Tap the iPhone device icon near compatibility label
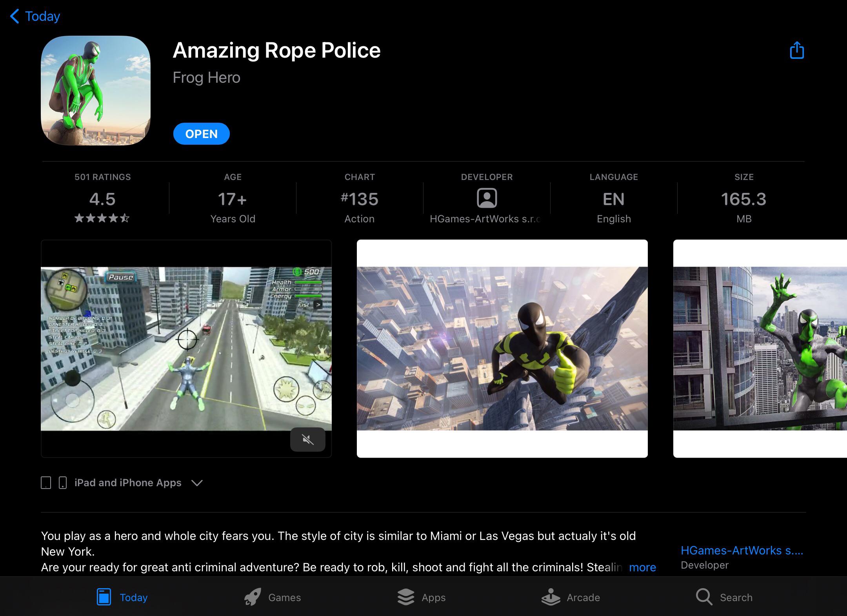This screenshot has height=616, width=847. coord(62,483)
